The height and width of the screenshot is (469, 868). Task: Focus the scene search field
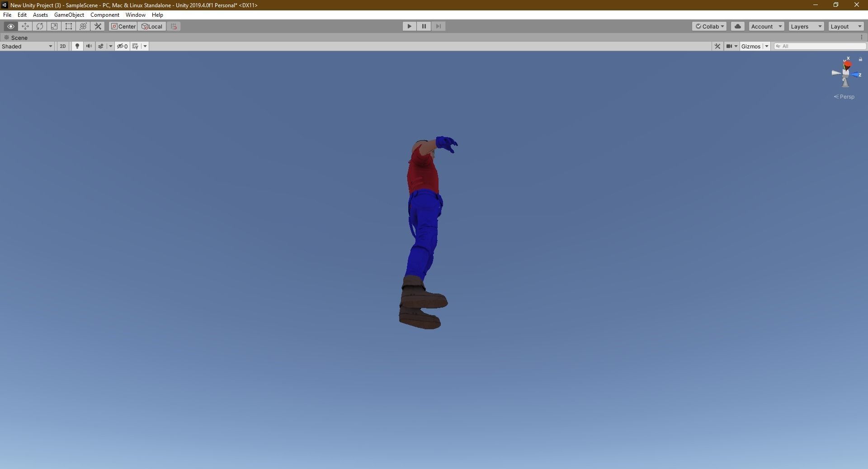coord(820,46)
